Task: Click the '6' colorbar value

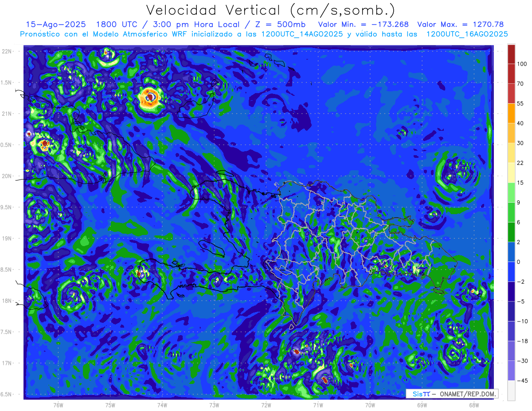Action: [520, 222]
